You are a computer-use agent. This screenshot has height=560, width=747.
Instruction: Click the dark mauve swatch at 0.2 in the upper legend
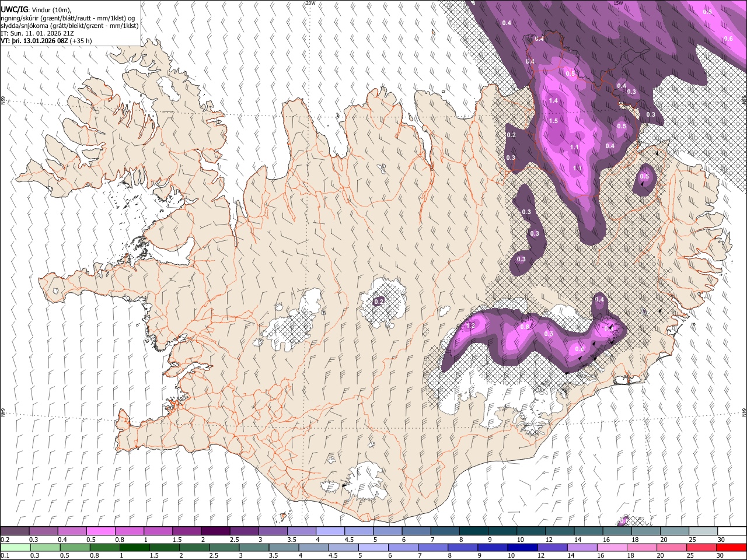15,531
